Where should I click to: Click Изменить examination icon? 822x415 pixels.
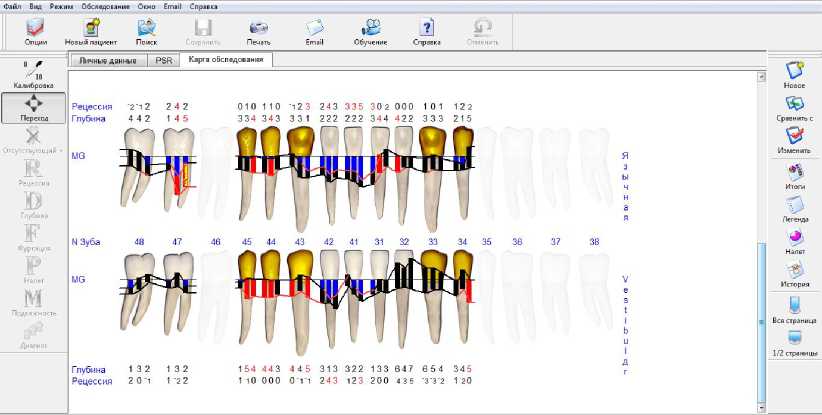(794, 140)
